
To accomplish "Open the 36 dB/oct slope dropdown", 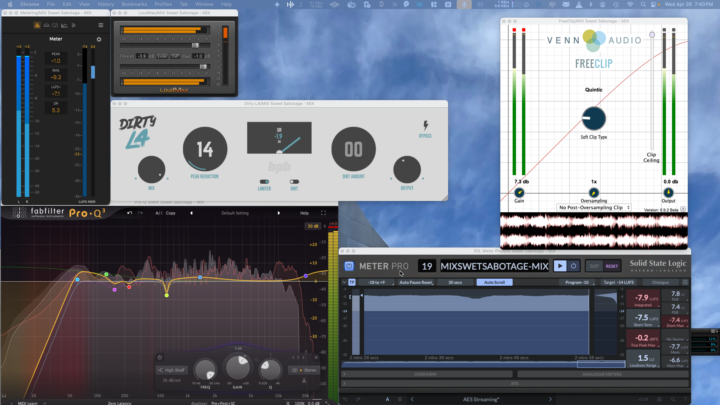I will (172, 380).
